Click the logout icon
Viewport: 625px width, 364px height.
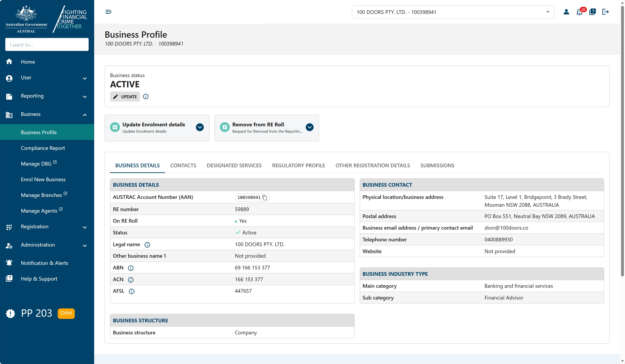coord(605,12)
